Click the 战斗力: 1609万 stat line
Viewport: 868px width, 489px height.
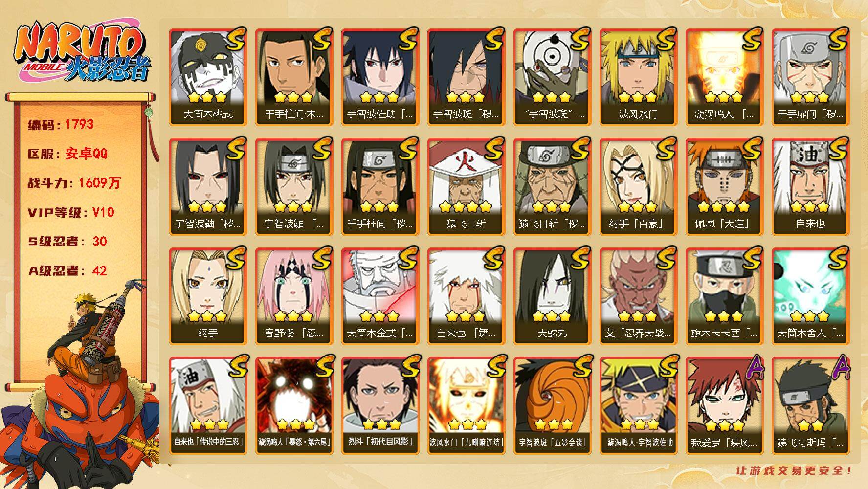click(x=74, y=183)
